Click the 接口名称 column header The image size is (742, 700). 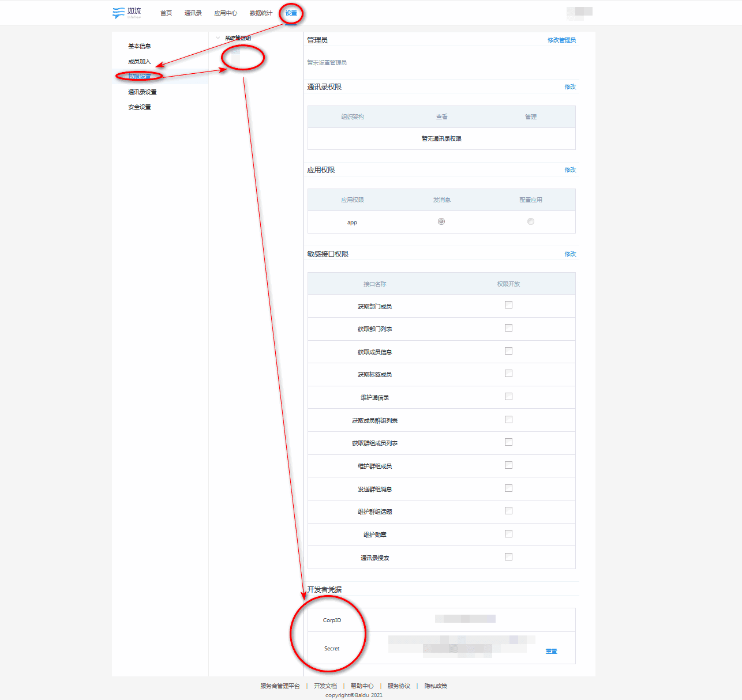[375, 284]
